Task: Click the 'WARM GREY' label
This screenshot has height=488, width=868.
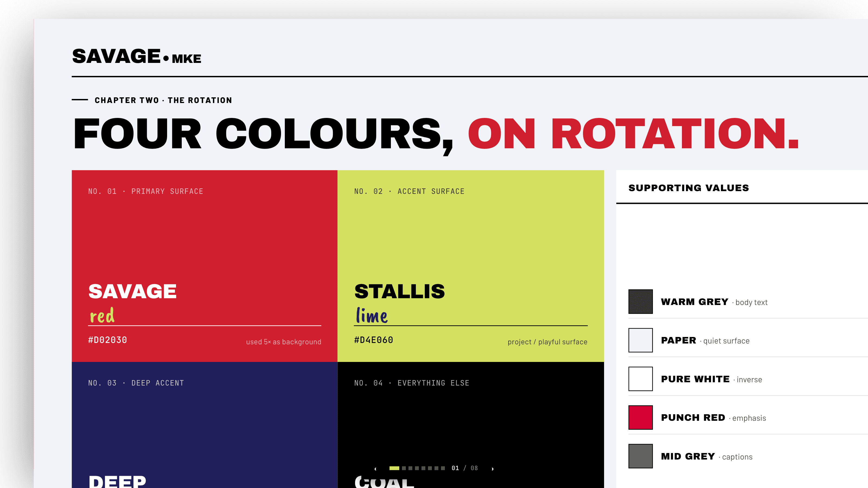Action: pos(695,302)
